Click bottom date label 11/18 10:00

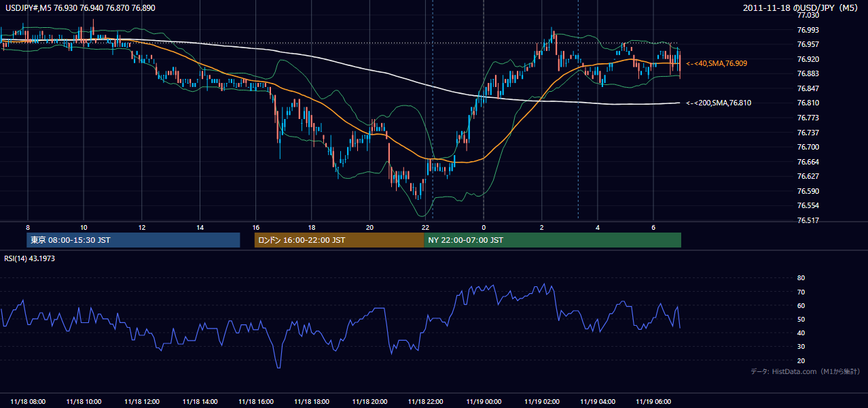85,401
